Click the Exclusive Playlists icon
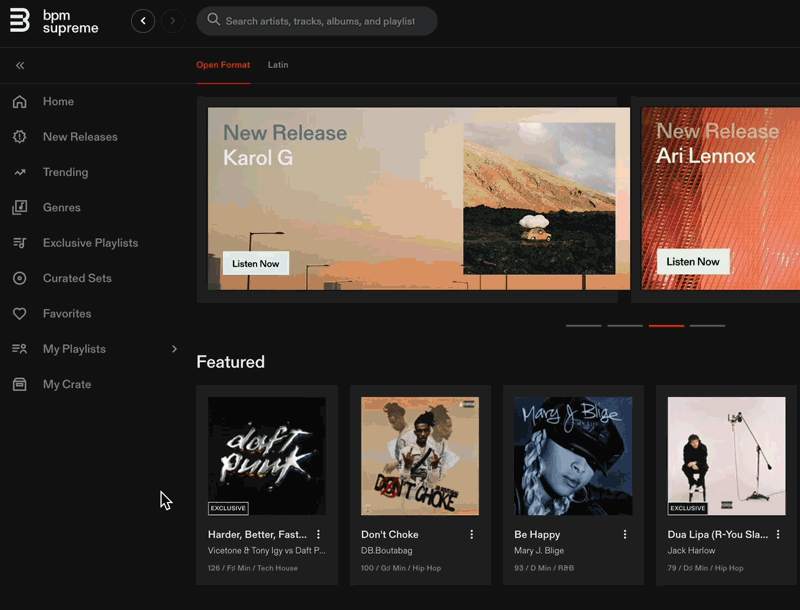The height and width of the screenshot is (610, 800). 19,243
